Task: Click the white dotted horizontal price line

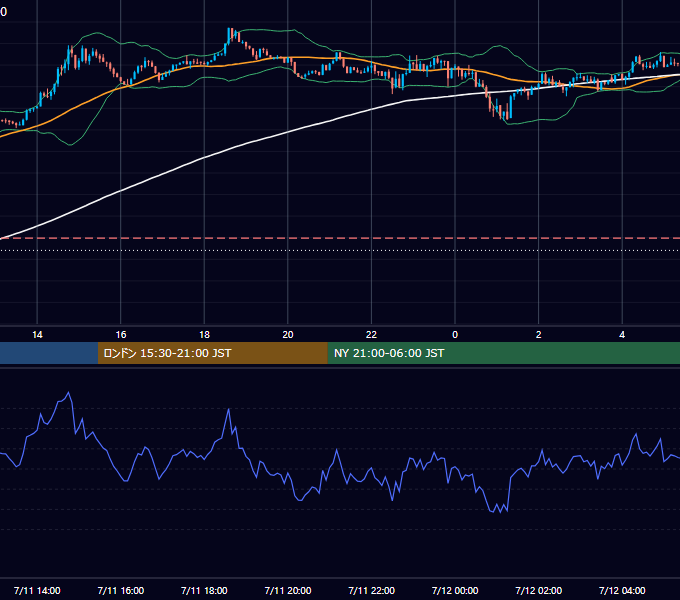Action: tap(340, 250)
